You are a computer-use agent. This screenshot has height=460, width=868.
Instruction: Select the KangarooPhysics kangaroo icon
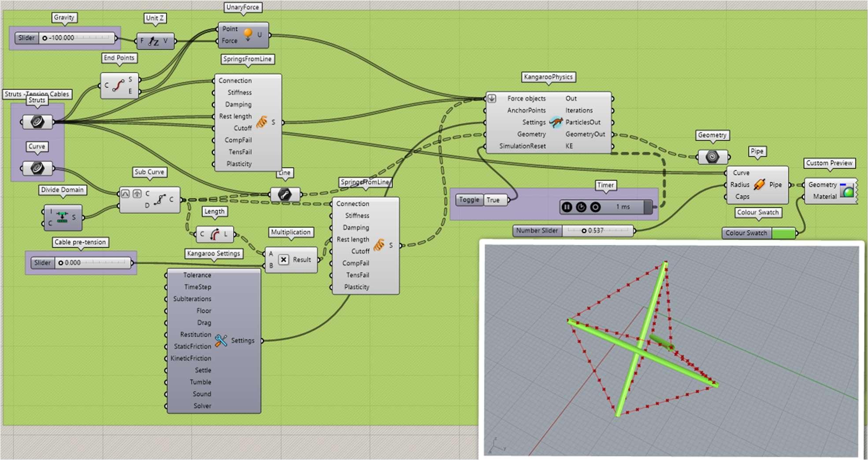[556, 122]
